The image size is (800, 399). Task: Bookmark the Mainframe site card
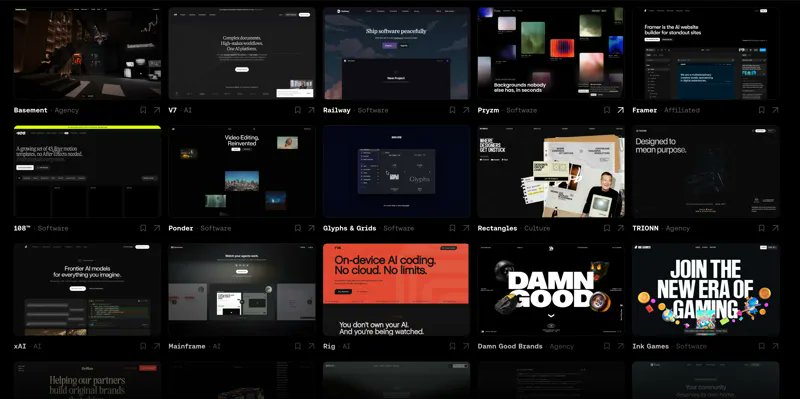(x=298, y=346)
